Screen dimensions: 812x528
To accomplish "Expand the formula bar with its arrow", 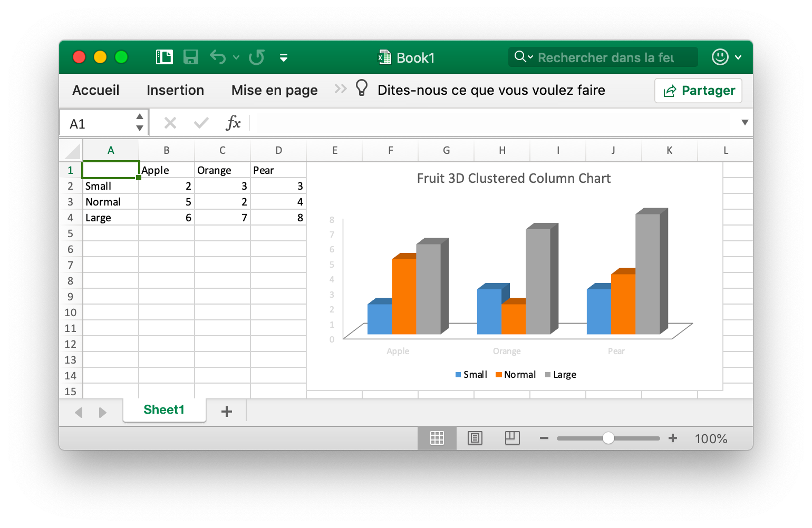I will pos(745,122).
